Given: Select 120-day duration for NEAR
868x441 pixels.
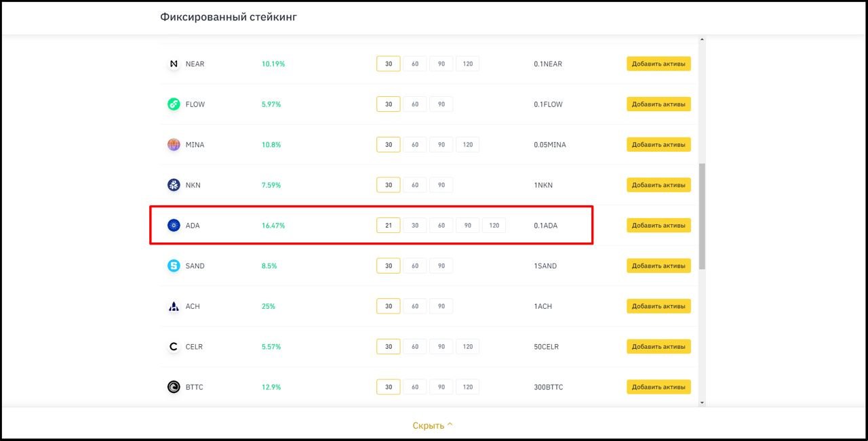Looking at the screenshot, I should [x=467, y=64].
